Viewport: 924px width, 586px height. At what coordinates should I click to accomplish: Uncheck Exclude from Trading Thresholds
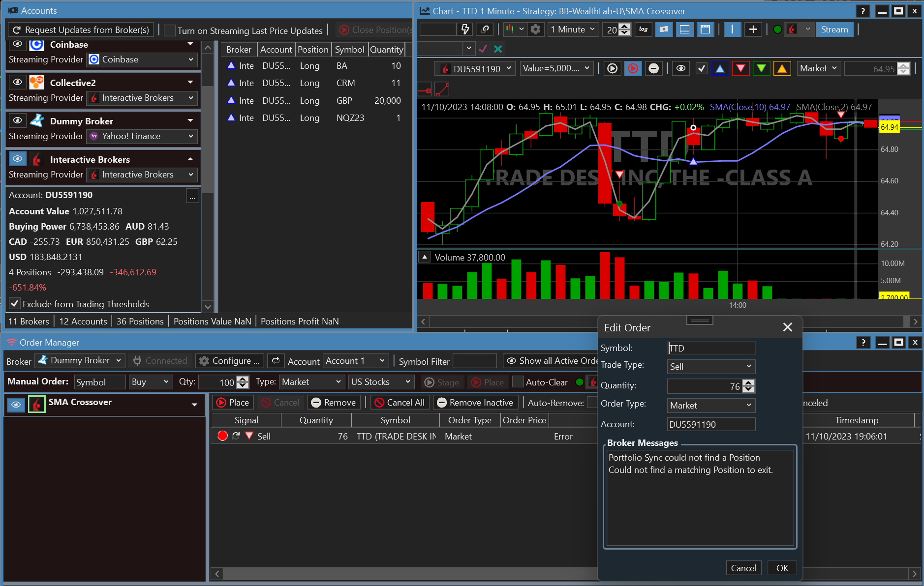15,304
